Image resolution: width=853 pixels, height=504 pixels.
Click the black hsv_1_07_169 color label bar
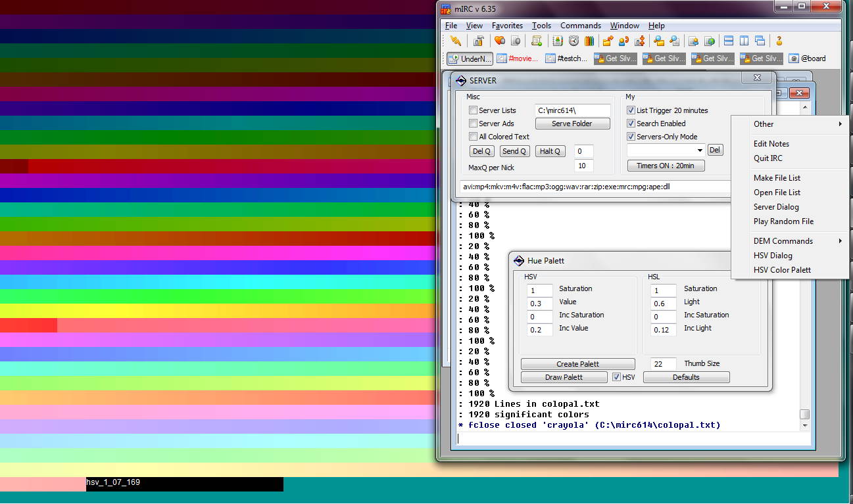coord(184,484)
